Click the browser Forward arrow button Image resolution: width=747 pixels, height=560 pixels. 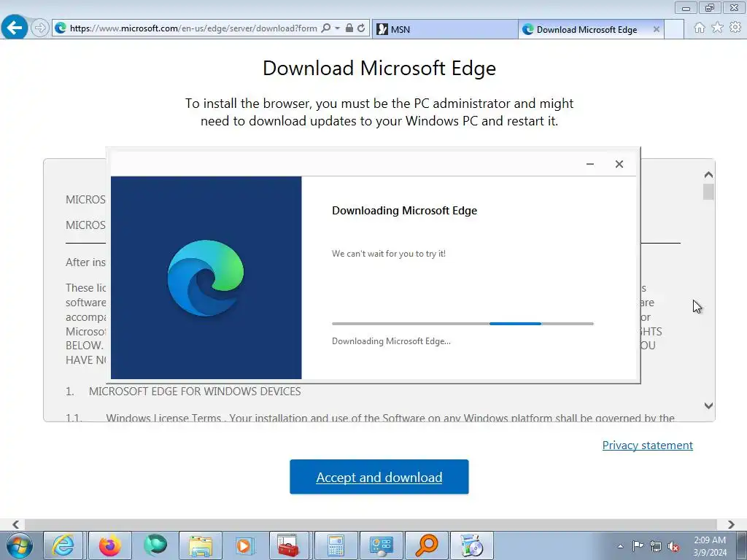coord(40,28)
